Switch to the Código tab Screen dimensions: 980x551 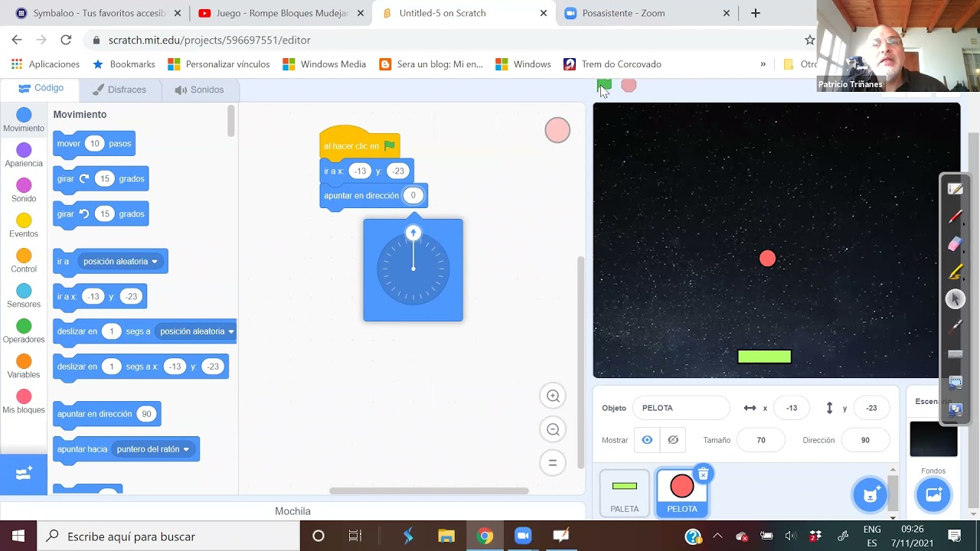[x=41, y=88]
